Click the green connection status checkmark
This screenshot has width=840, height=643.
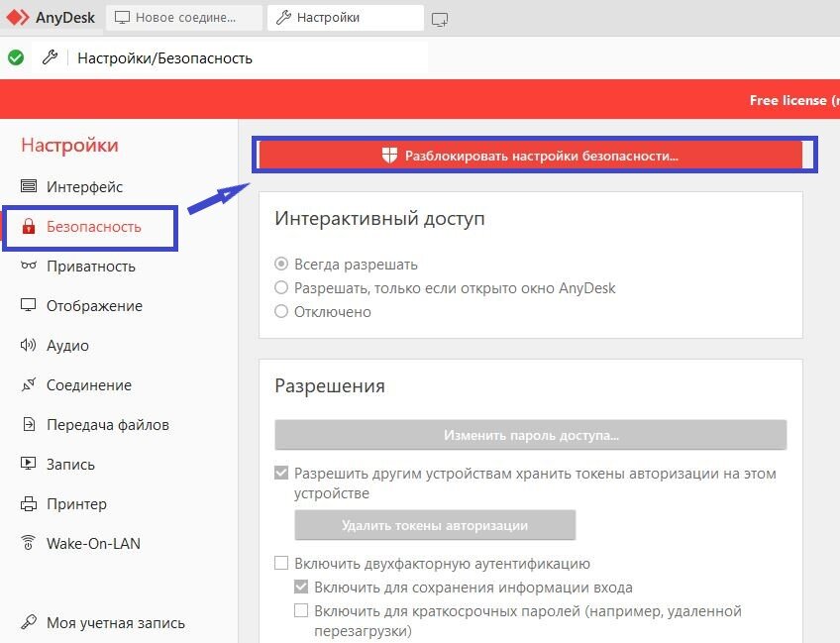pyautogui.click(x=16, y=57)
